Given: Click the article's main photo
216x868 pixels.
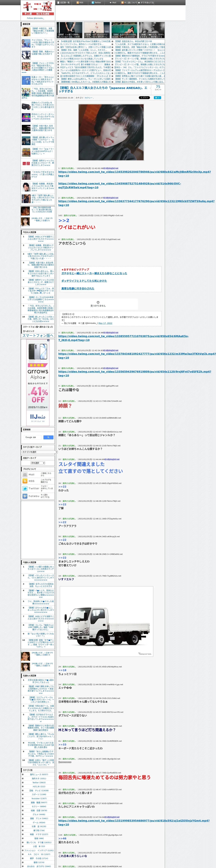Looking at the screenshot, I should point(111,132).
